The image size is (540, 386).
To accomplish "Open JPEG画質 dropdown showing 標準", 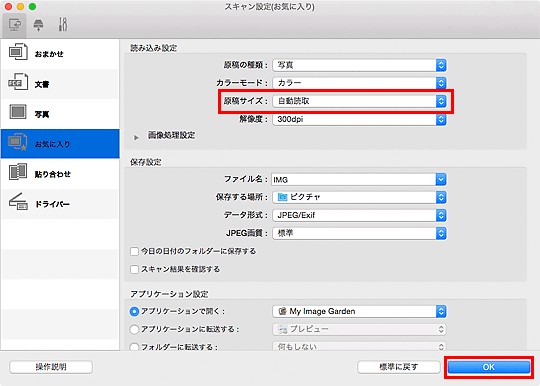I will point(360,233).
